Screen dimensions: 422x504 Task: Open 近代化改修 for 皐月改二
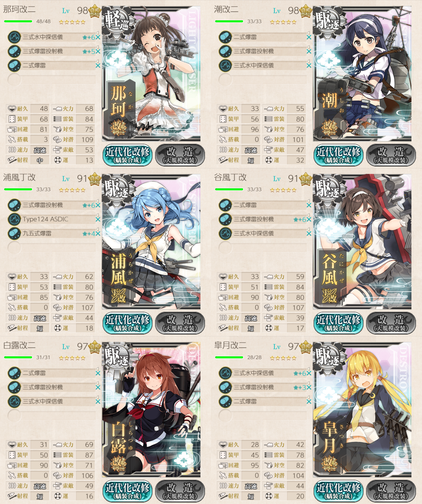click(x=338, y=491)
